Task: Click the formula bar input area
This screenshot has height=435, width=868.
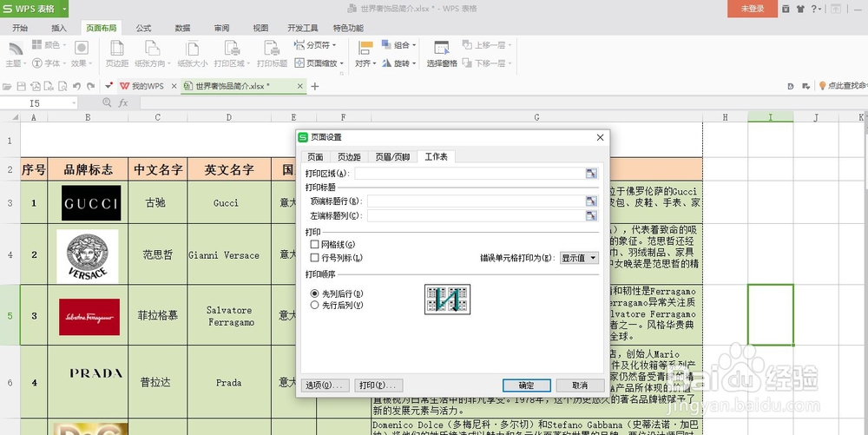Action: (x=503, y=103)
